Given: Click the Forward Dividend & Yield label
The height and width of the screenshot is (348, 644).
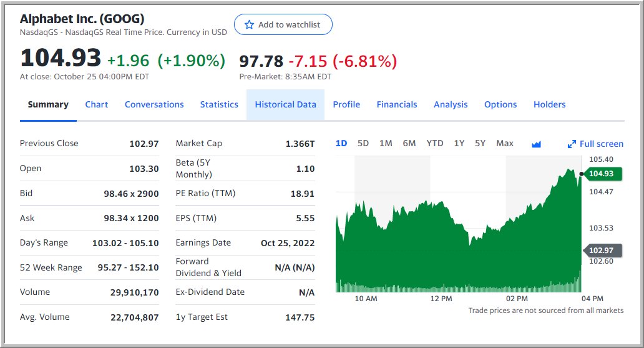Looking at the screenshot, I should pos(208,267).
